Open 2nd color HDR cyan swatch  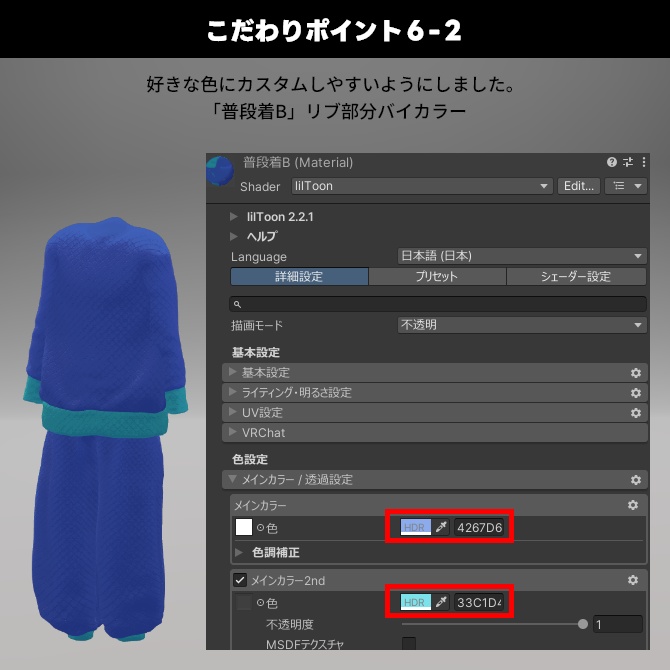click(415, 602)
